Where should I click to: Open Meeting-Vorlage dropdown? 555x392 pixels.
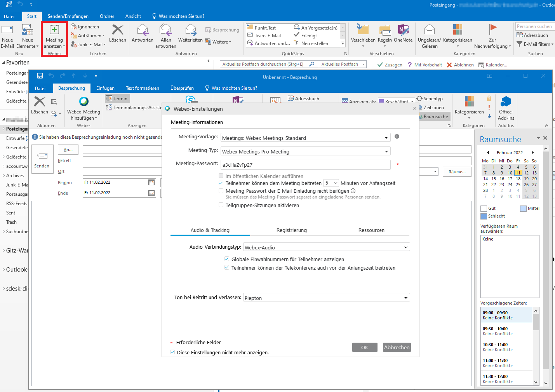306,138
